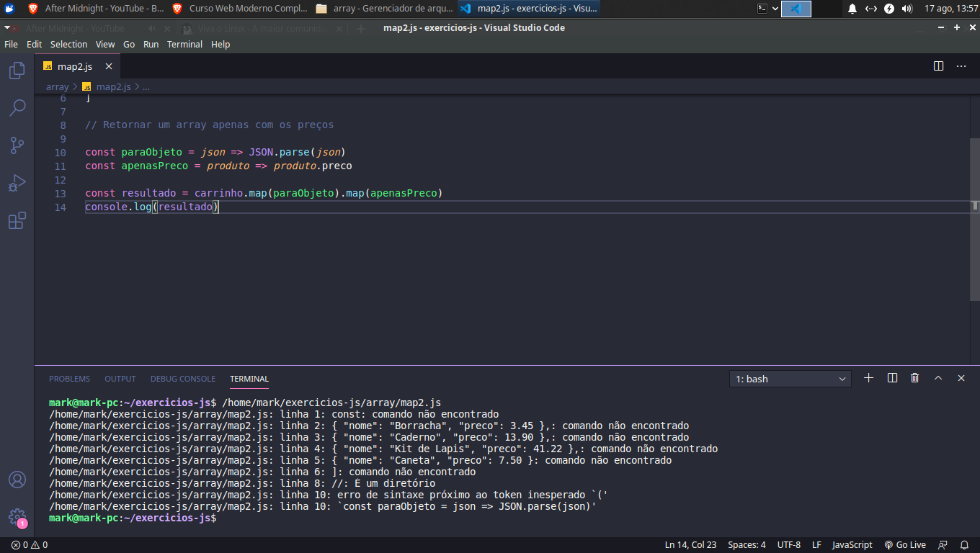Open the Extensions view
This screenshot has height=553, width=980.
17,220
